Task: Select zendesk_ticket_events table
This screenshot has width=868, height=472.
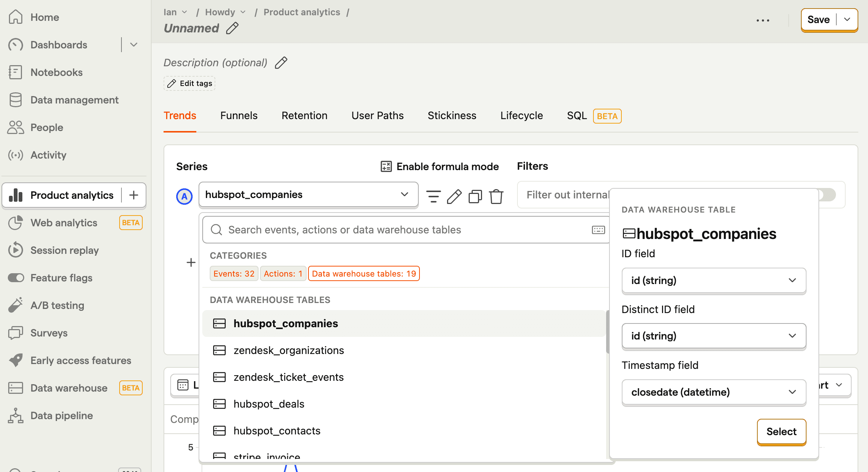Action: tap(404, 377)
